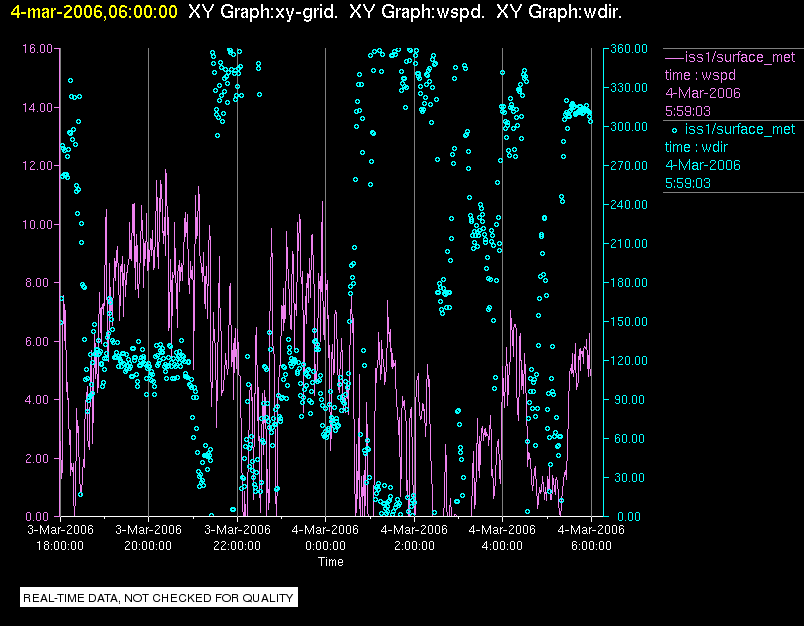Click the title text XY Graph:xy-grid.
This screenshot has width=804, height=626.
(x=263, y=12)
